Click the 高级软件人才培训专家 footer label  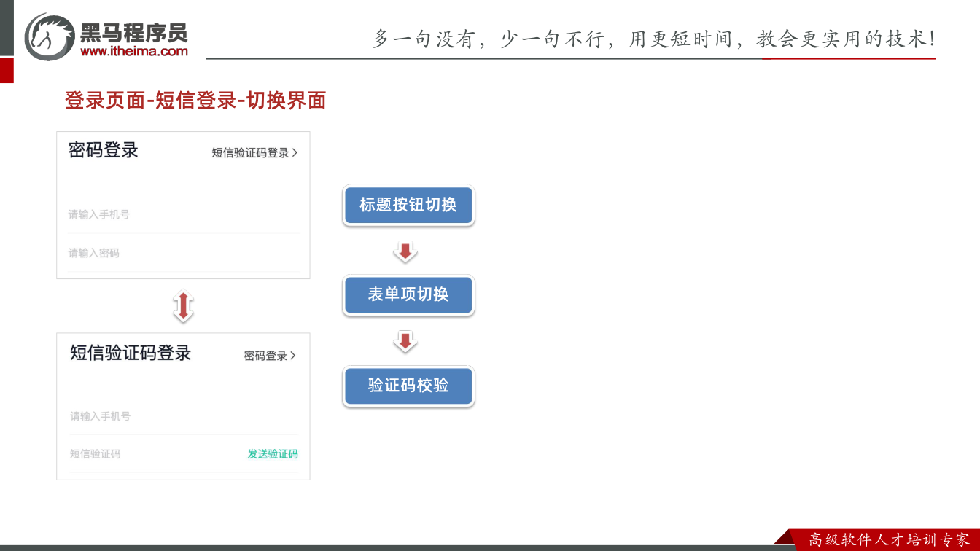890,540
